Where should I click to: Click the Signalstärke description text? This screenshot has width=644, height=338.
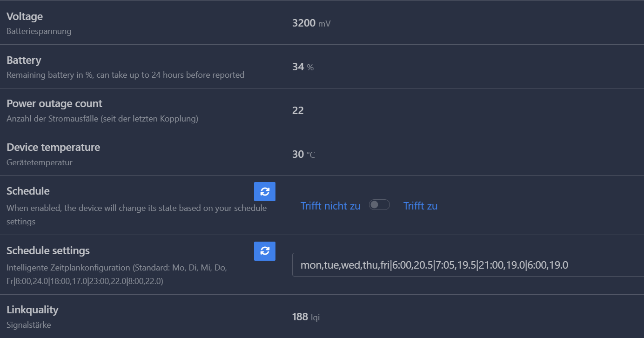(29, 324)
